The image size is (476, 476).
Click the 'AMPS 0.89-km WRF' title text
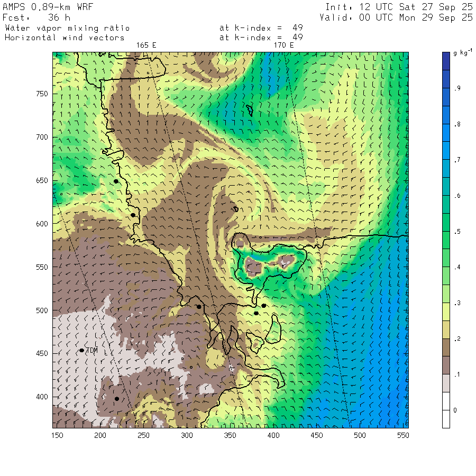48,7
